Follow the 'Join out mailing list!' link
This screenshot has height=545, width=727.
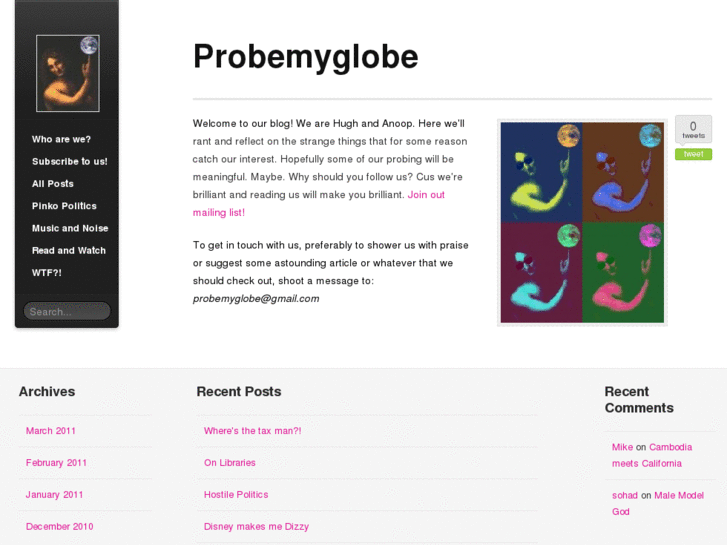[x=425, y=195]
